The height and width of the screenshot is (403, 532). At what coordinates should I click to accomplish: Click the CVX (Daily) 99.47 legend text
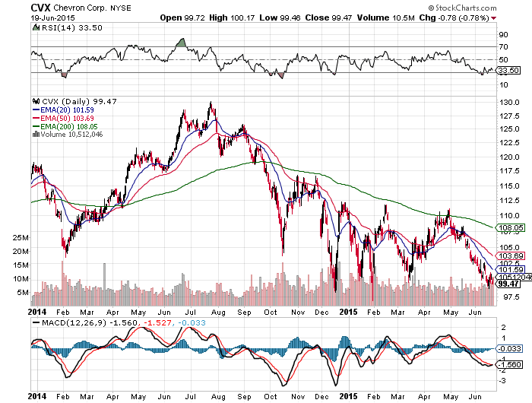pos(79,101)
